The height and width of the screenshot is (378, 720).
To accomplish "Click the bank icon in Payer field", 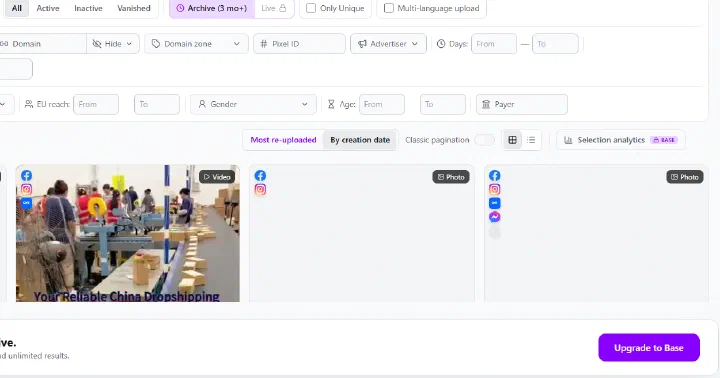I will coord(486,104).
